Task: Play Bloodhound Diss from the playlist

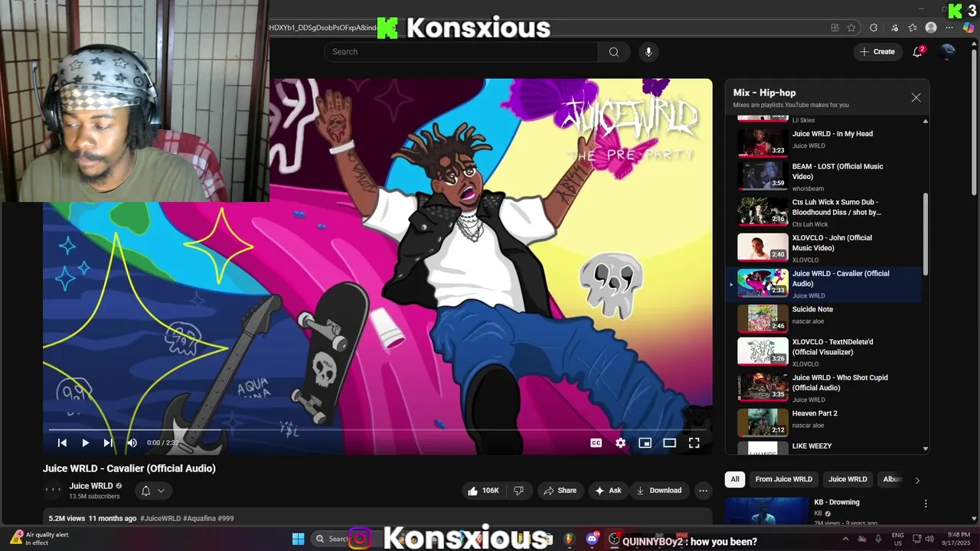Action: pos(825,211)
